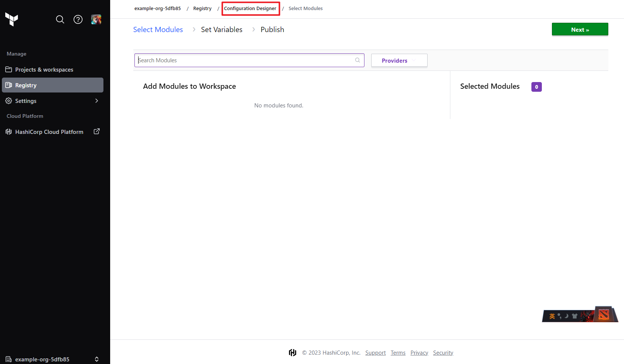Switch to the Set Variables step
Viewport: 624px width, 364px height.
coord(221,29)
